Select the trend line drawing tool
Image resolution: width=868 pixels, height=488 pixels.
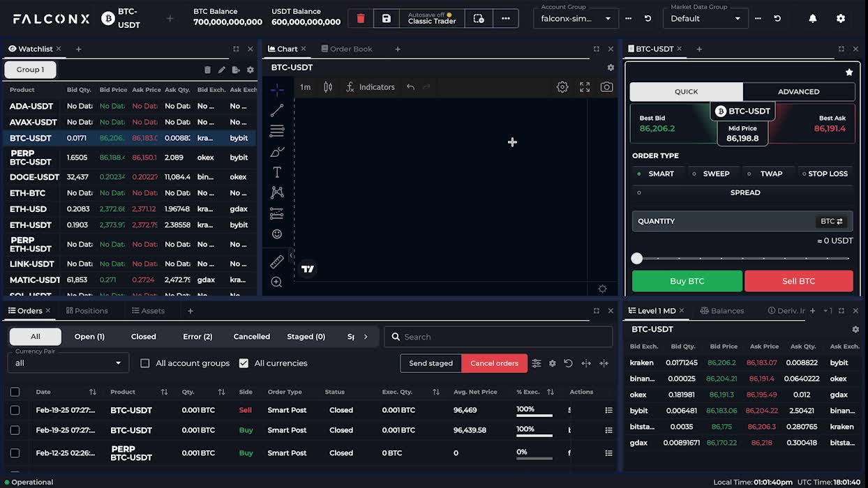[277, 110]
